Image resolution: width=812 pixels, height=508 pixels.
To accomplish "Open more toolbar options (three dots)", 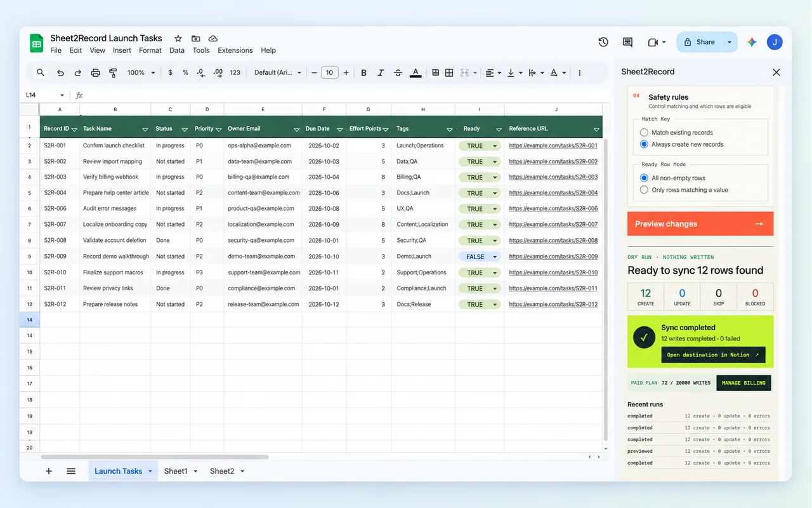I will [580, 72].
